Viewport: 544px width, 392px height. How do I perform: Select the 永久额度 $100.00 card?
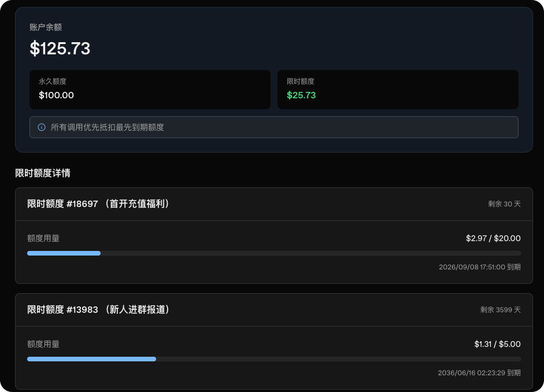coord(150,90)
